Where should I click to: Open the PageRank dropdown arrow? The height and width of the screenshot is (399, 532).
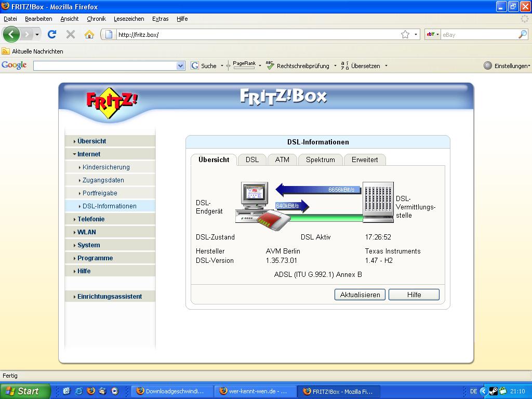tap(260, 65)
